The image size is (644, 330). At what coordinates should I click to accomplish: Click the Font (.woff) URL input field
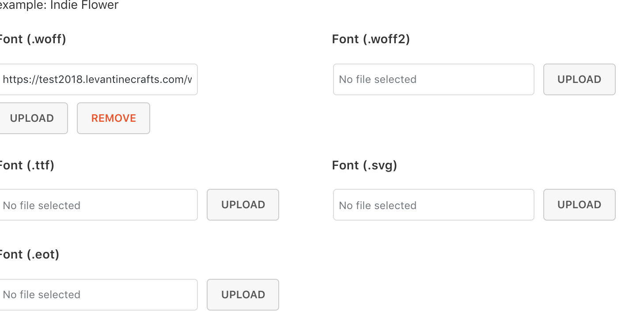[x=97, y=80]
